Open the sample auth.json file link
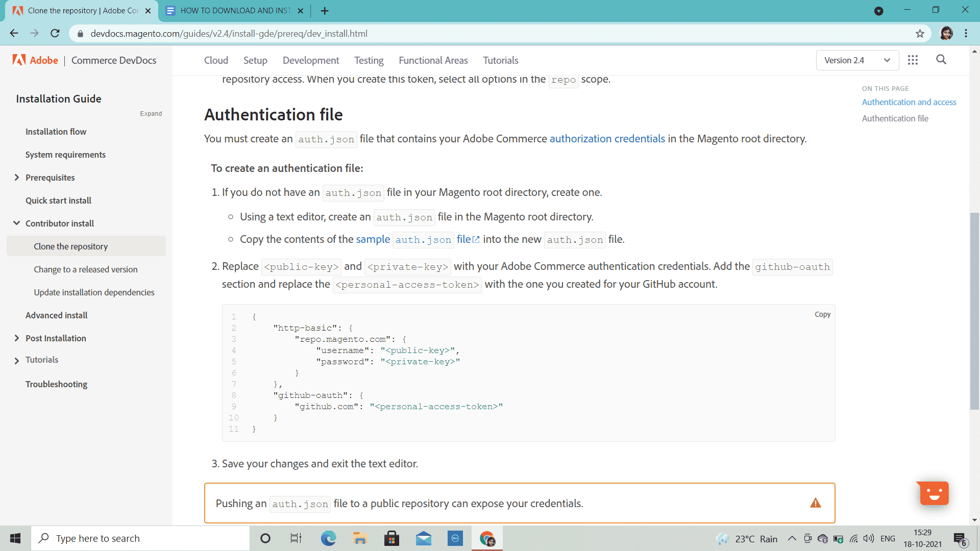 [418, 239]
